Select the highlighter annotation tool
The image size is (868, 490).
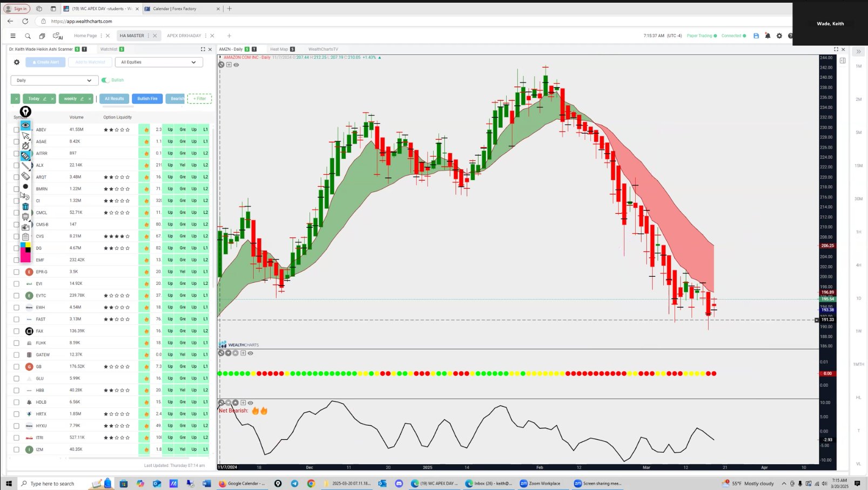point(25,156)
